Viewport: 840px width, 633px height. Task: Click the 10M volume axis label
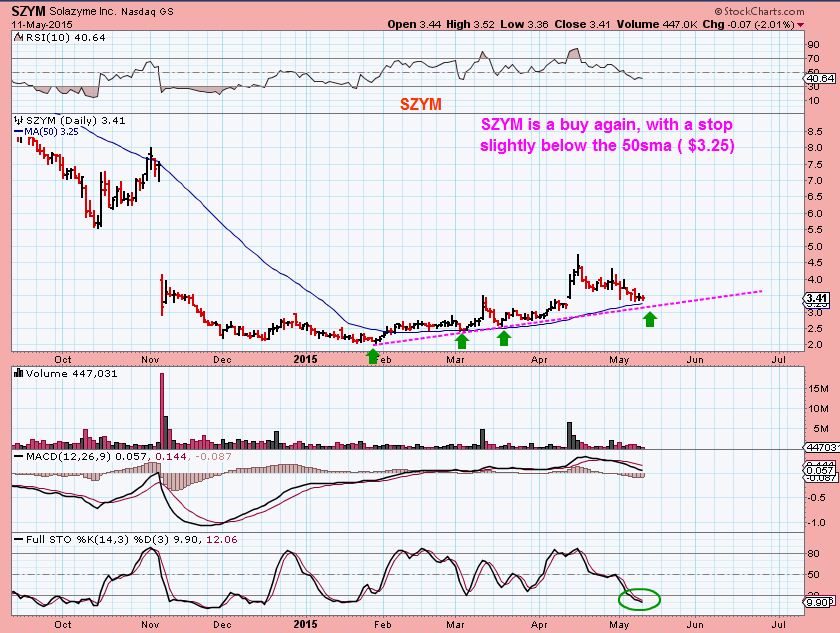tap(819, 409)
